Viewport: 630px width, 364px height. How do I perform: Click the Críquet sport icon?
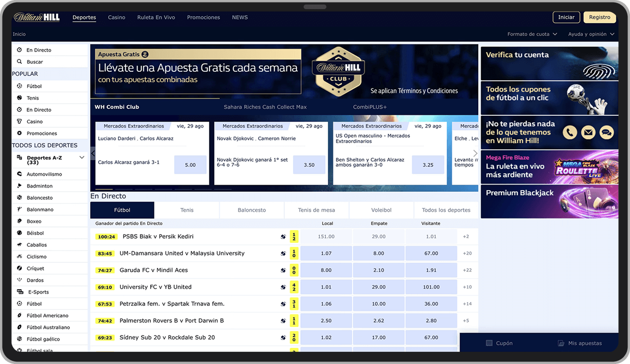[19, 268]
